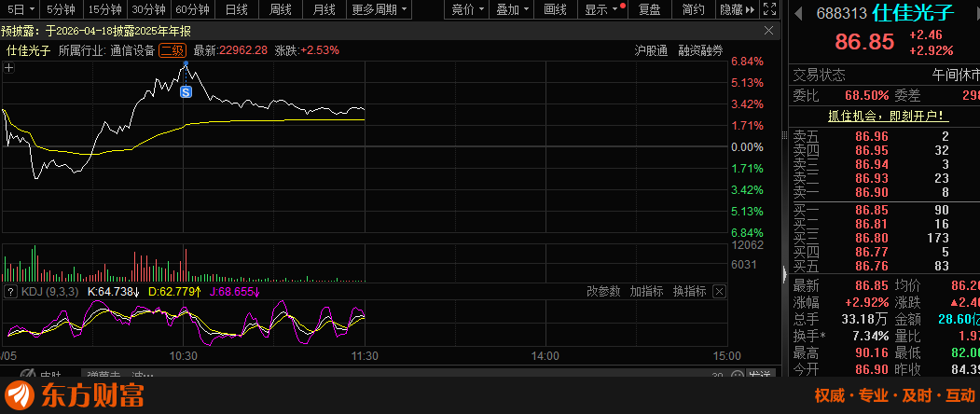Click the 预披露 annual report notice text
Viewport: 980px width, 414px height.
click(96, 32)
